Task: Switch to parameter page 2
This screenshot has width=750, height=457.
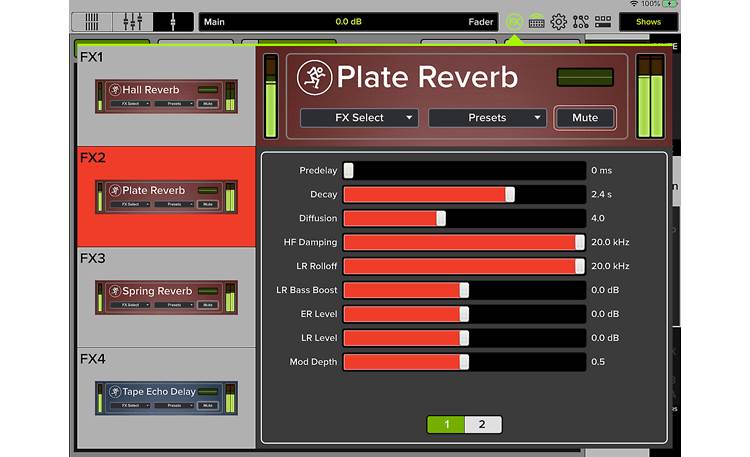Action: [483, 424]
